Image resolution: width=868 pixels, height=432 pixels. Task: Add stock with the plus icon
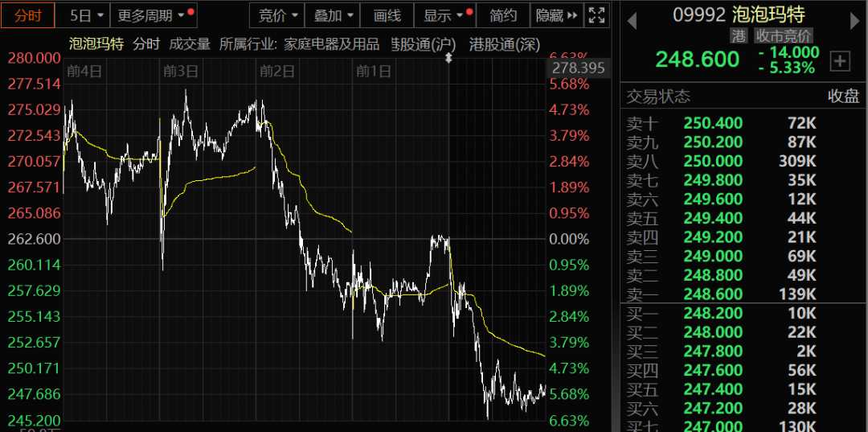coord(840,61)
